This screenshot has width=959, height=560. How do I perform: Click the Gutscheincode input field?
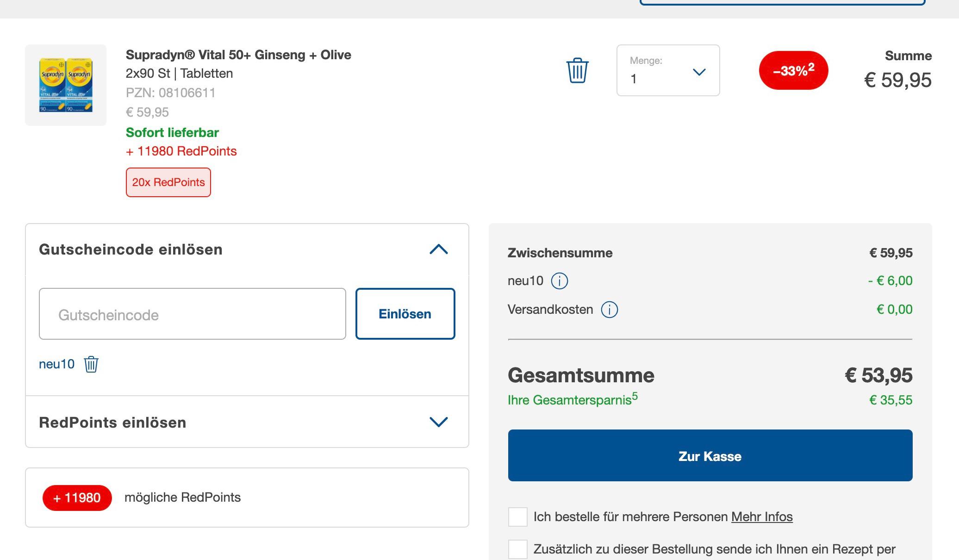point(193,314)
